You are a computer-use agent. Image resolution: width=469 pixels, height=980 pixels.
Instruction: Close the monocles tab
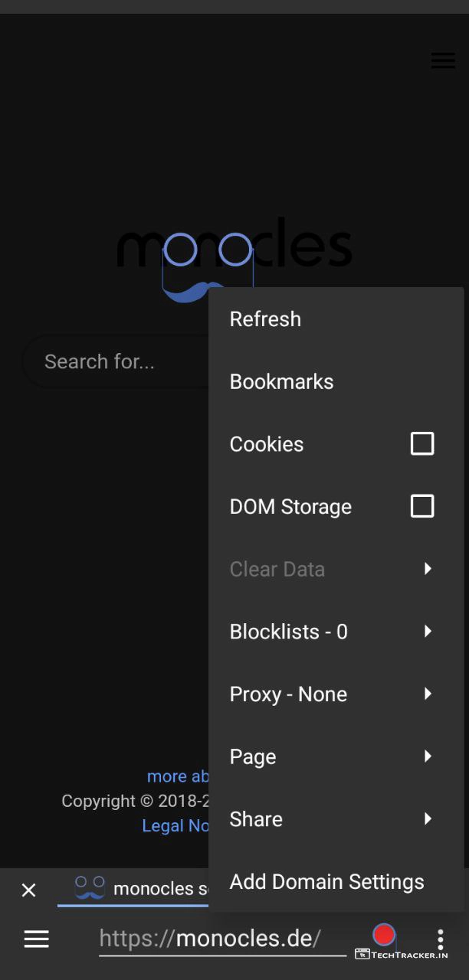pyautogui.click(x=28, y=890)
